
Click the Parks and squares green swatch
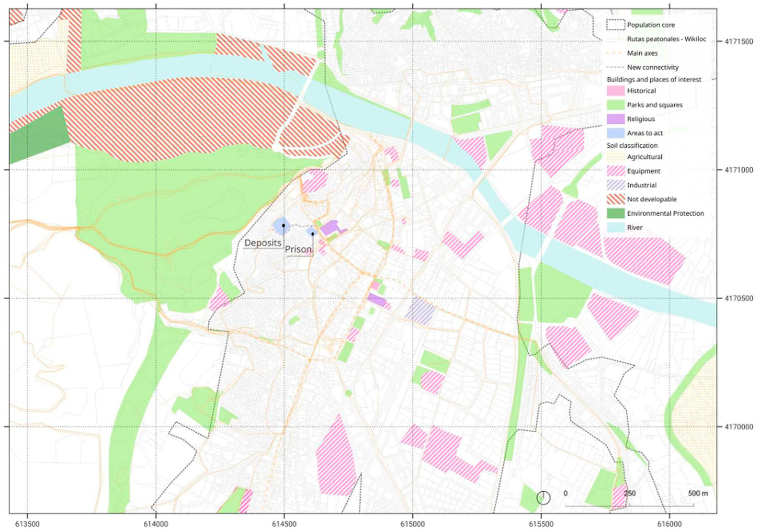pyautogui.click(x=615, y=105)
